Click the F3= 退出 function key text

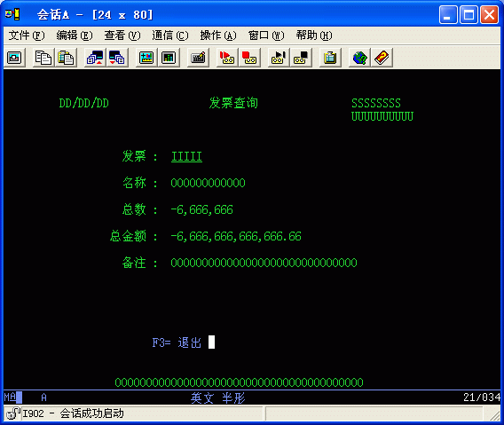click(177, 342)
